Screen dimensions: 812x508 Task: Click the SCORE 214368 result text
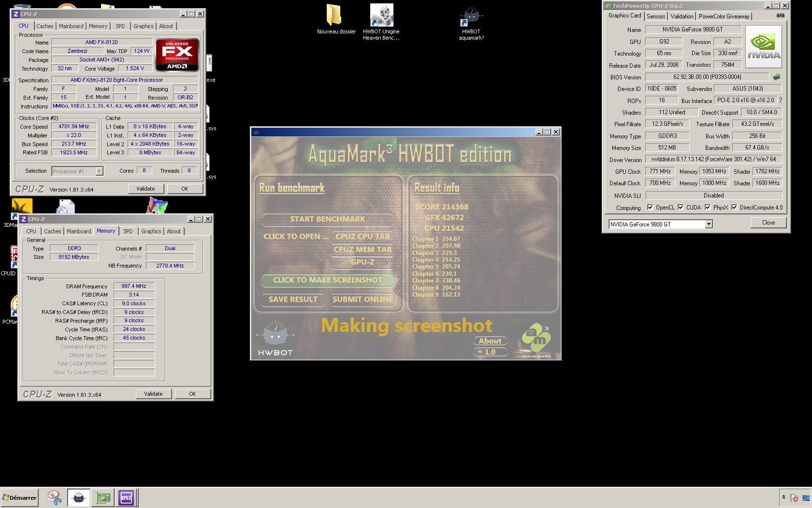(442, 207)
